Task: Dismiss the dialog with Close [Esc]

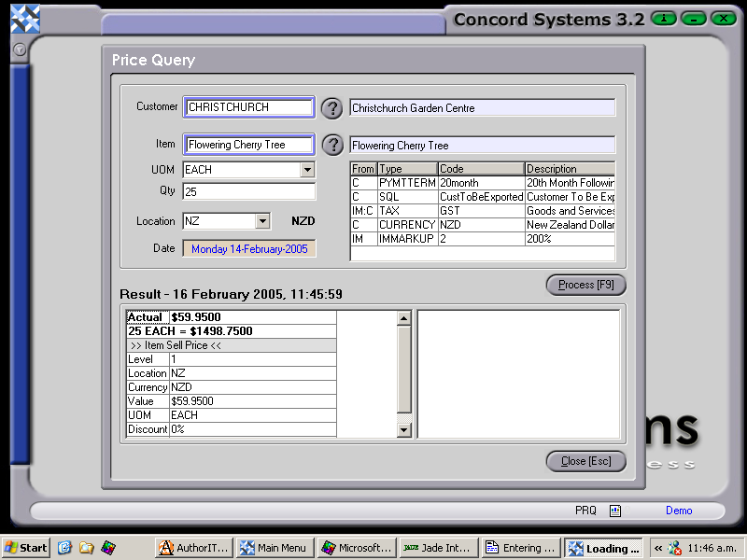Action: (x=585, y=460)
